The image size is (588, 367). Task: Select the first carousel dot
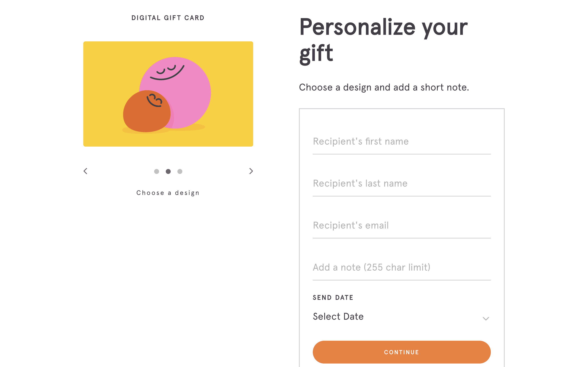point(156,172)
